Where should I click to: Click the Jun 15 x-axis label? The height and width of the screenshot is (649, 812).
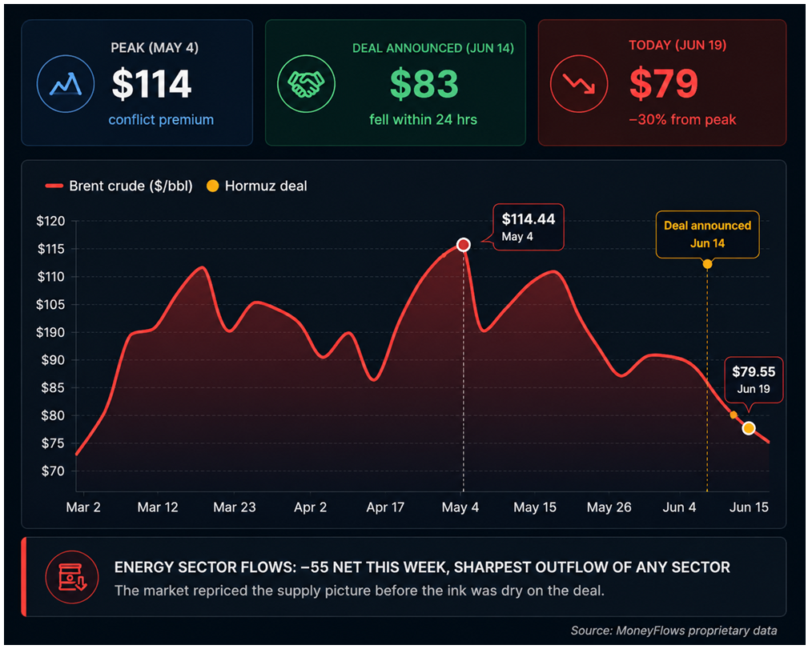click(749, 507)
